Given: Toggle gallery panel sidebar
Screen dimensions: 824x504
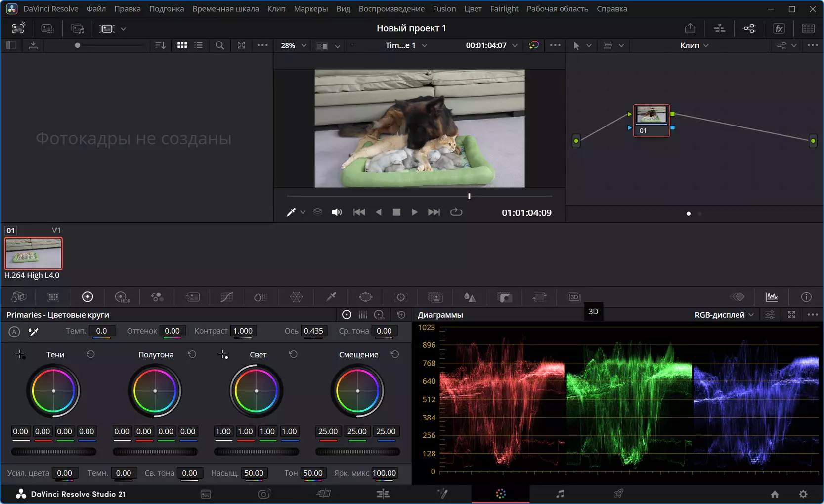Looking at the screenshot, I should (x=11, y=45).
